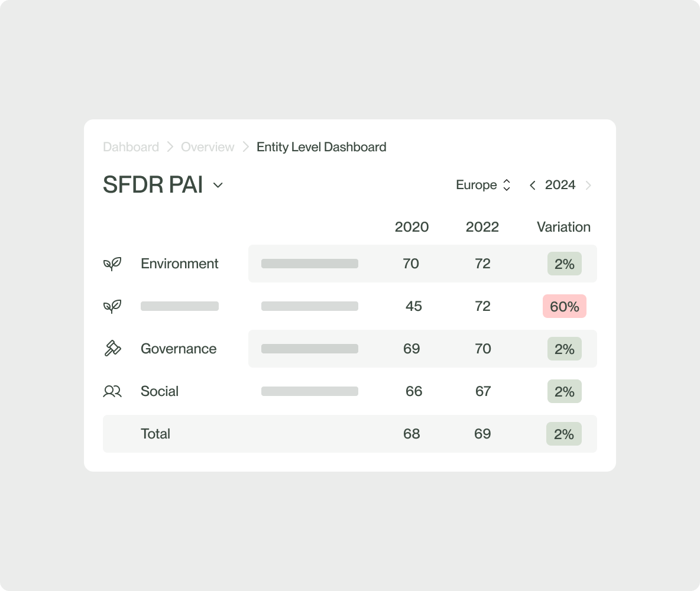Select the Social row label
The image size is (700, 591).
coord(160,391)
